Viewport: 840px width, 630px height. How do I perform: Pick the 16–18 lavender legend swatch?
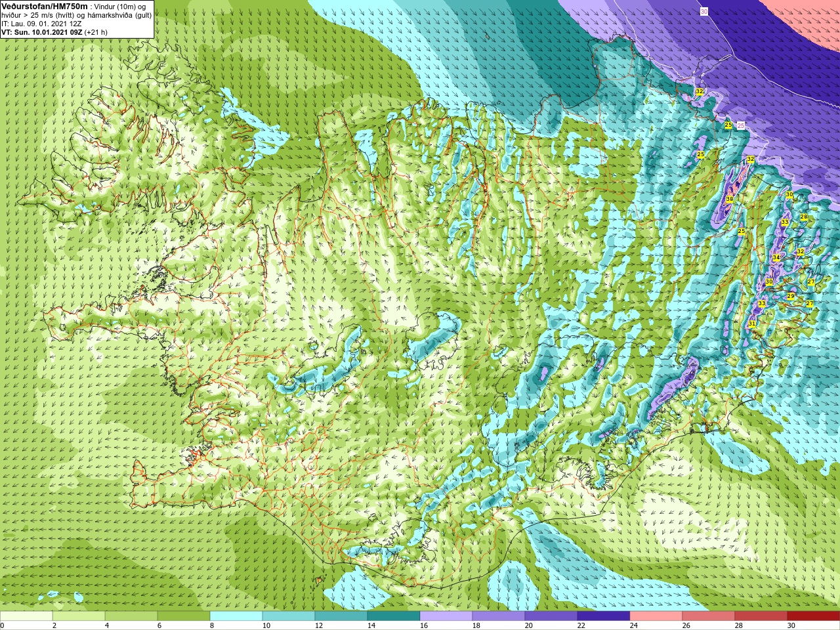[446, 616]
